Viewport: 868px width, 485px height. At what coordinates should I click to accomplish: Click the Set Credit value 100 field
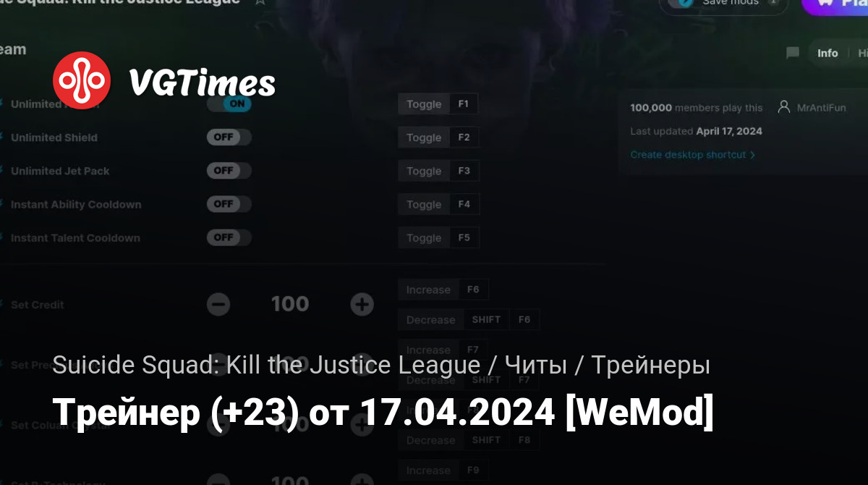tap(290, 305)
